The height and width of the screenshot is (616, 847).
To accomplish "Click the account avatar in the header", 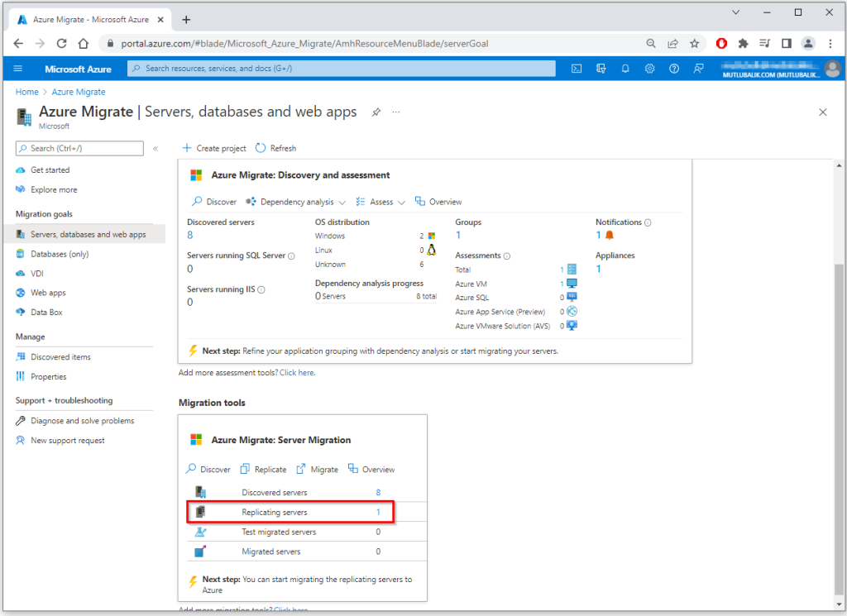I will (832, 69).
